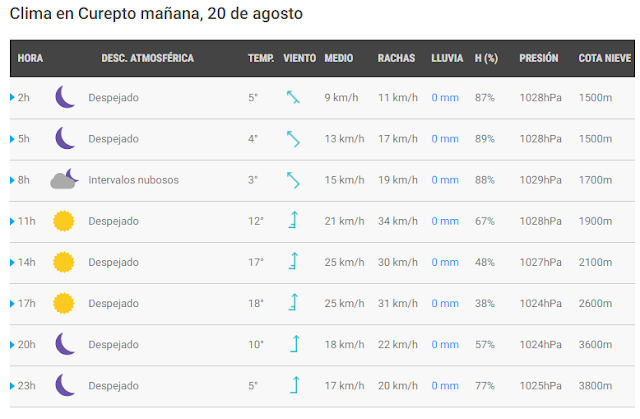Click the Clima en Curepto heading
640x419 pixels.
(x=156, y=13)
